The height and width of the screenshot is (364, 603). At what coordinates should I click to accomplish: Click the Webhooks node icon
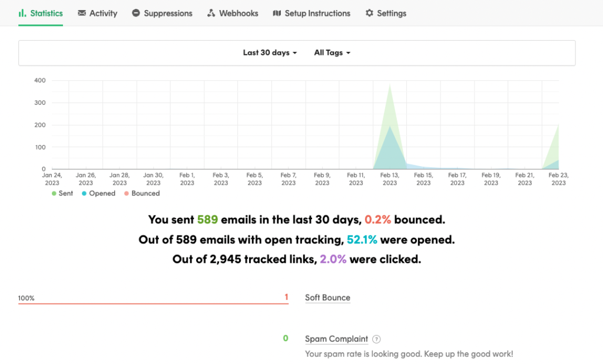(x=211, y=13)
